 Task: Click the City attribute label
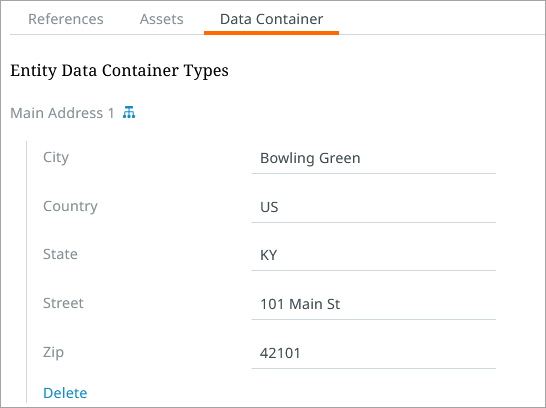[x=56, y=158]
